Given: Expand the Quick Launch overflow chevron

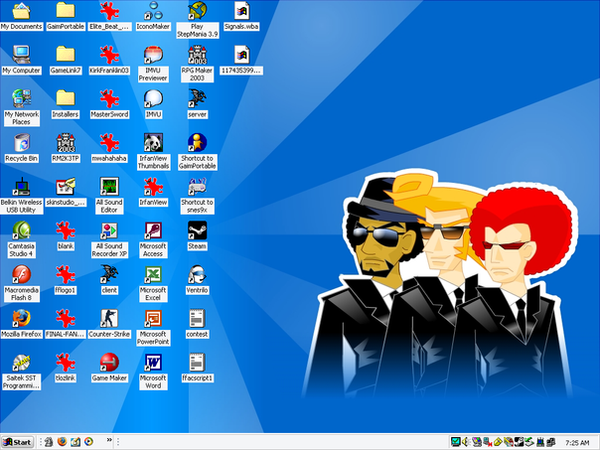Looking at the screenshot, I should point(109,440).
